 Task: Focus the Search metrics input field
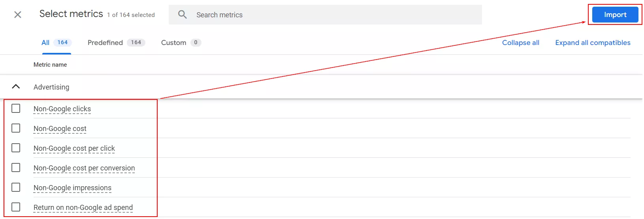tap(325, 15)
